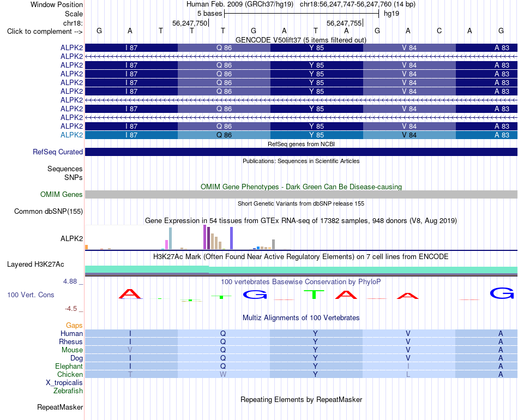
Task: Click the Scale label
Action: pyautogui.click(x=74, y=14)
